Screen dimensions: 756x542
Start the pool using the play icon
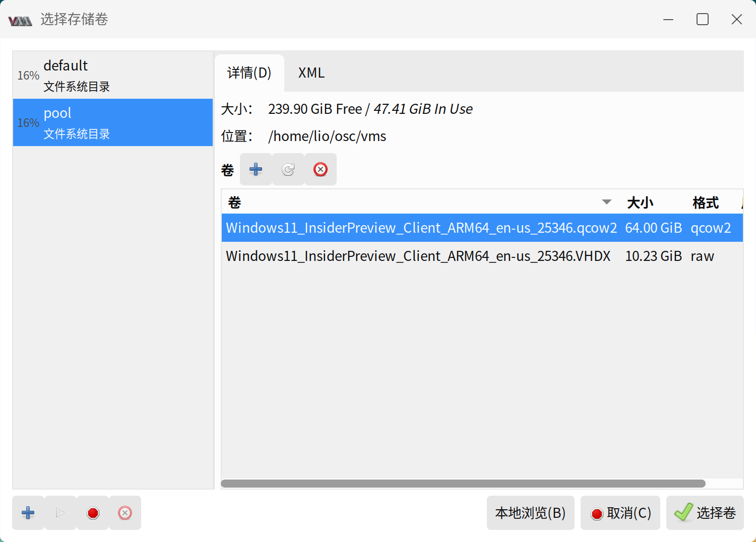(60, 513)
